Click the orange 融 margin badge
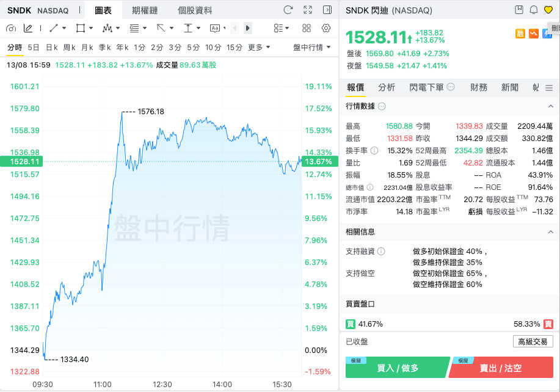 pos(520,34)
